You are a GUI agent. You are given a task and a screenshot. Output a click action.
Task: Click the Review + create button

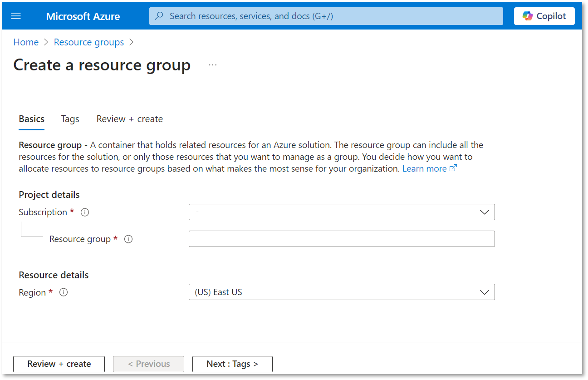click(59, 364)
